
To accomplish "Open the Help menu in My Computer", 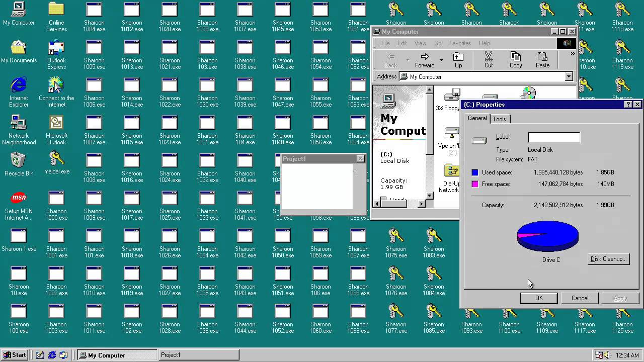I will click(485, 43).
